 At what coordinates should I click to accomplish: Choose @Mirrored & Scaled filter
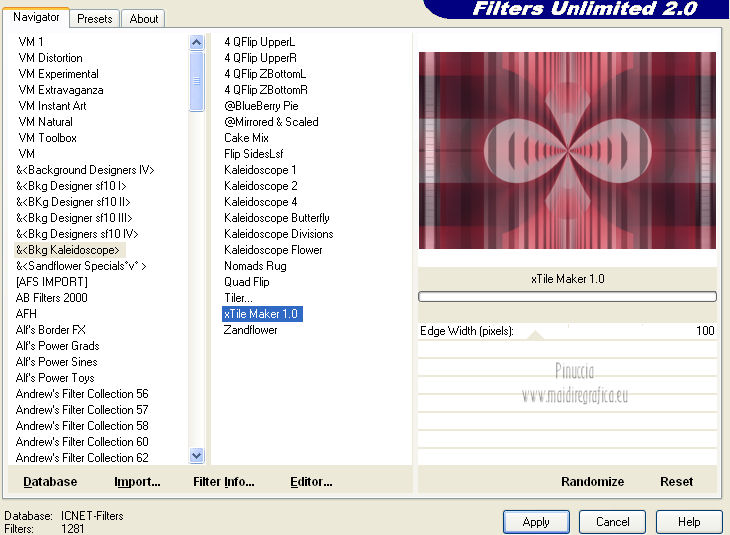[x=271, y=122]
